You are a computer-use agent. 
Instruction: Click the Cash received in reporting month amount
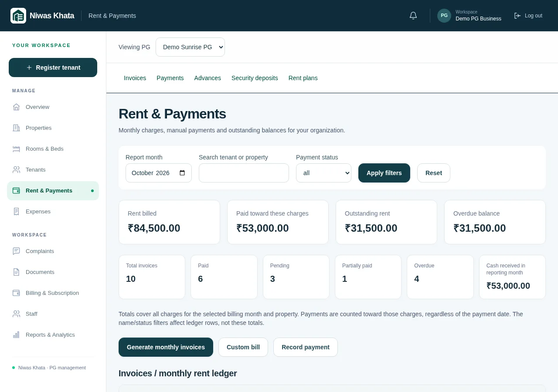pos(508,286)
